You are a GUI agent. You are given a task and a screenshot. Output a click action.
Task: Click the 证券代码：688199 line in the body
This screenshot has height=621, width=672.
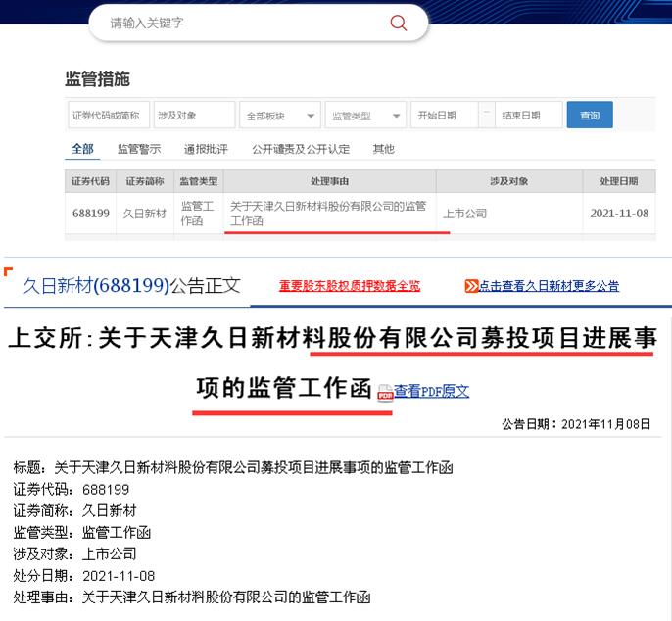pos(72,490)
